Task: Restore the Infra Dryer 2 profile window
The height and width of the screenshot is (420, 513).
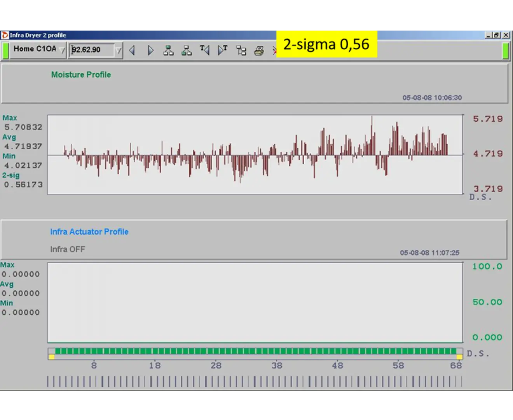Action: (497, 35)
